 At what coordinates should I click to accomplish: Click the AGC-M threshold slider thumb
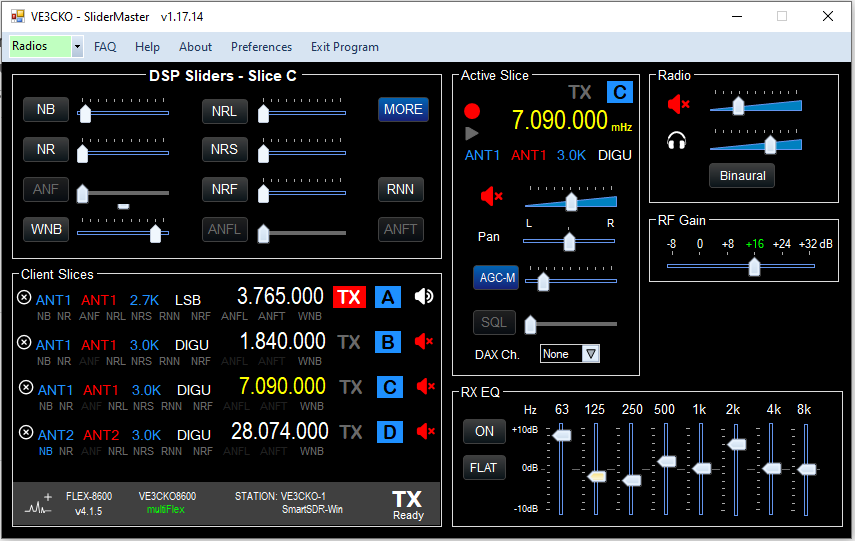(543, 282)
